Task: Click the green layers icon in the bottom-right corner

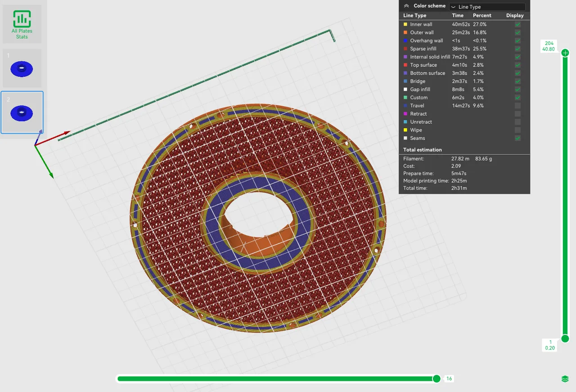Action: [565, 378]
